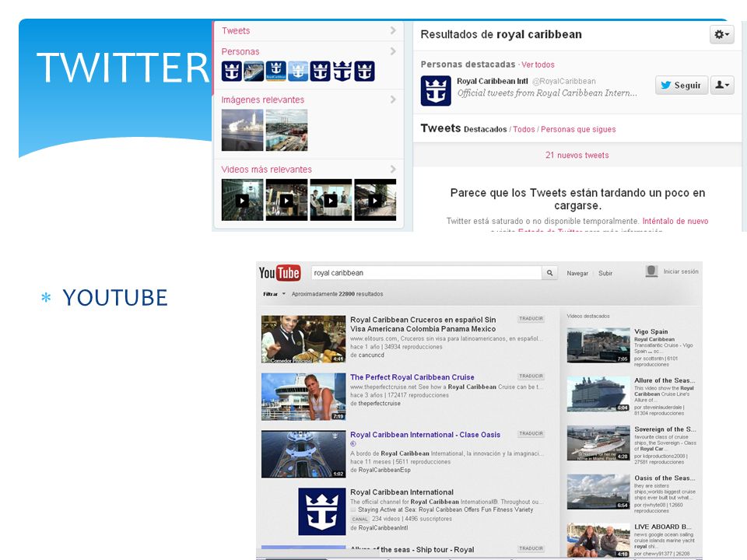
Task: Click the YouTube search magnifier button
Action: (549, 273)
